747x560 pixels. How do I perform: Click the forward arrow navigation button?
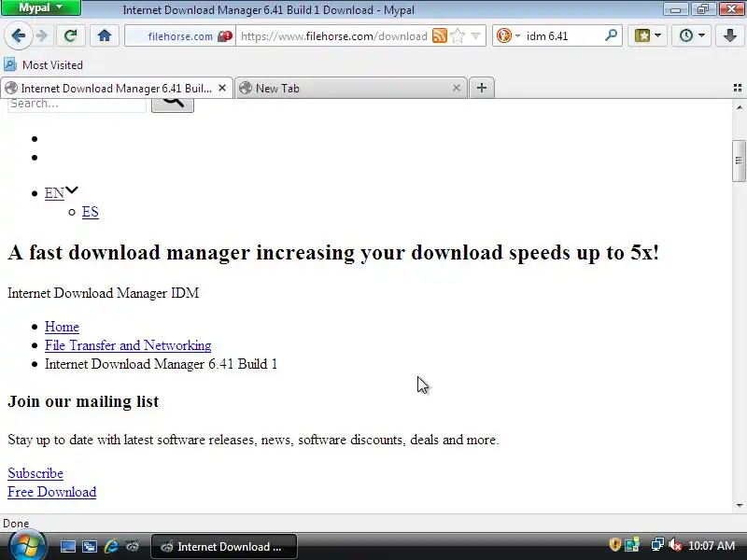(x=42, y=35)
